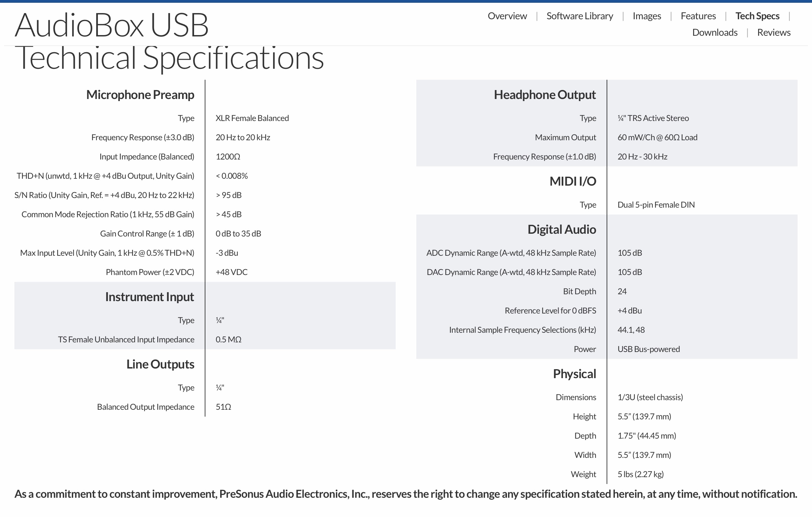Image resolution: width=812 pixels, height=517 pixels.
Task: Open the Downloads link
Action: click(714, 33)
